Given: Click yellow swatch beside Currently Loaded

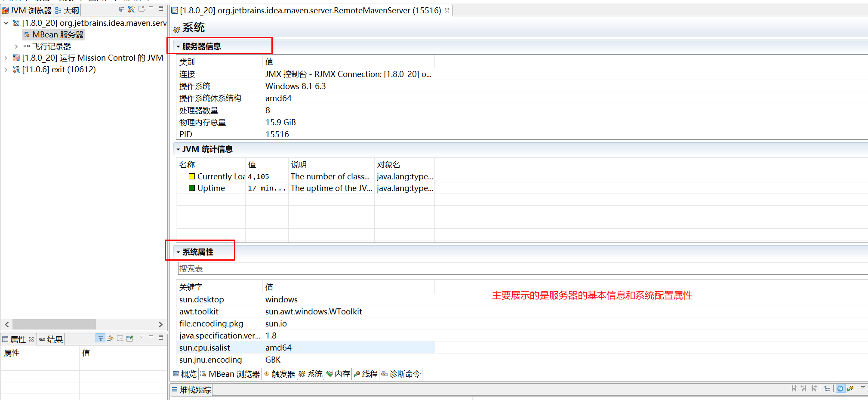Looking at the screenshot, I should point(192,176).
